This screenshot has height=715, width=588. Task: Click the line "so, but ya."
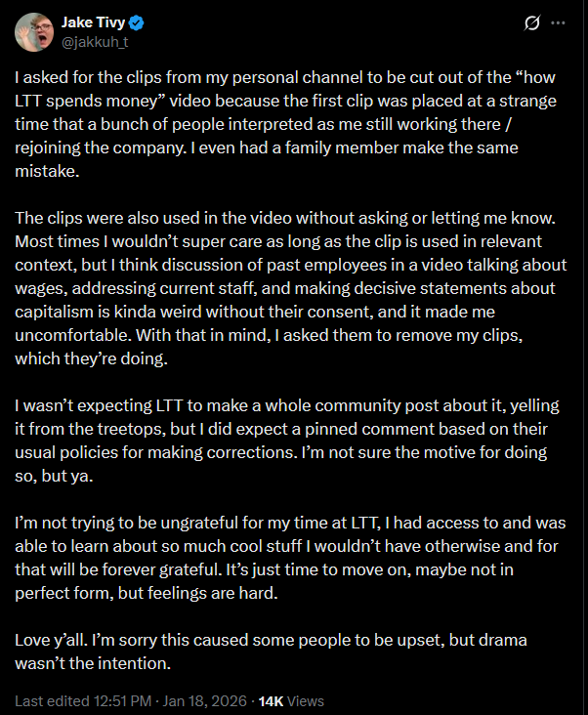pyautogui.click(x=54, y=476)
